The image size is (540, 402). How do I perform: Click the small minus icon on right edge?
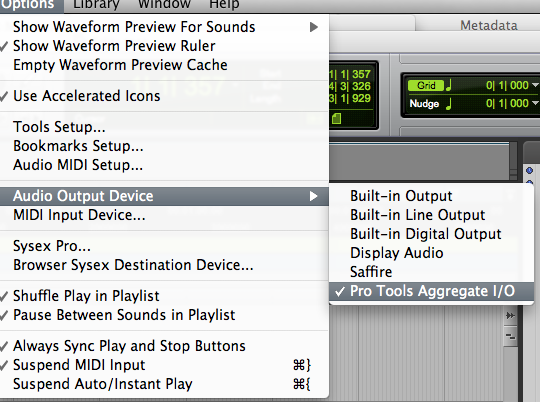[510, 336]
